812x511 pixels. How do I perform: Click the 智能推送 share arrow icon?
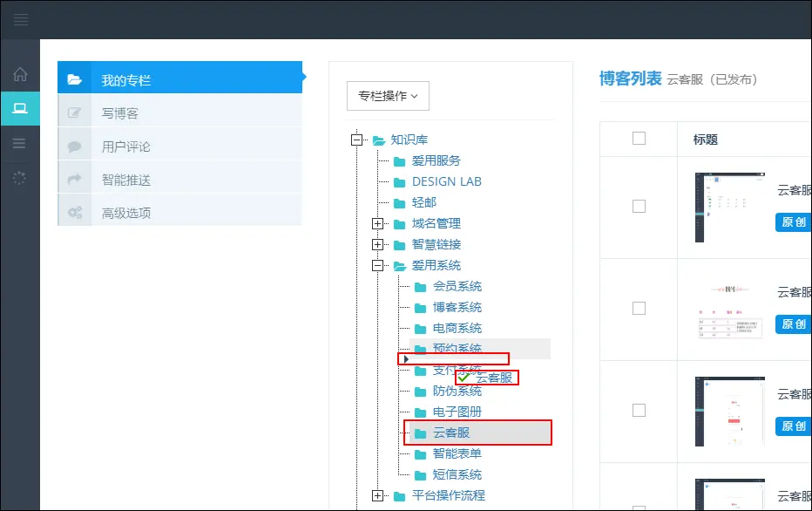[x=75, y=180]
